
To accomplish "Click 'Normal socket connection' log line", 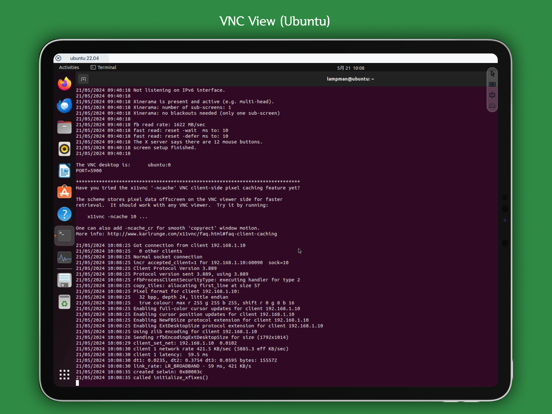I will pos(139,257).
